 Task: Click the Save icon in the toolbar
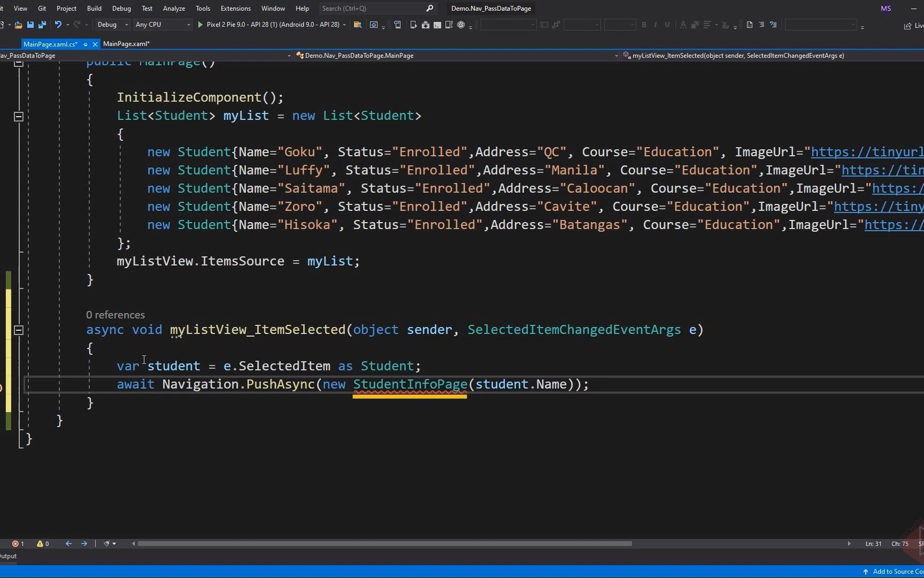click(x=30, y=25)
